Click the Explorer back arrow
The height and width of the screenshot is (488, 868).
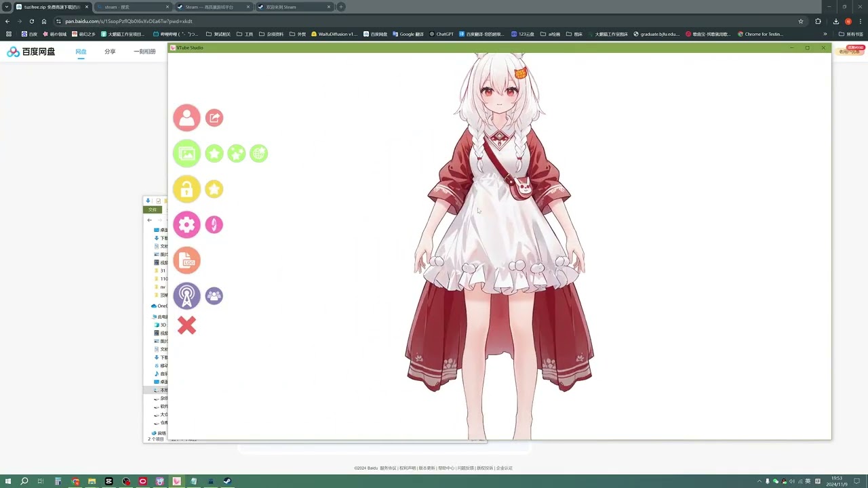[x=149, y=220]
